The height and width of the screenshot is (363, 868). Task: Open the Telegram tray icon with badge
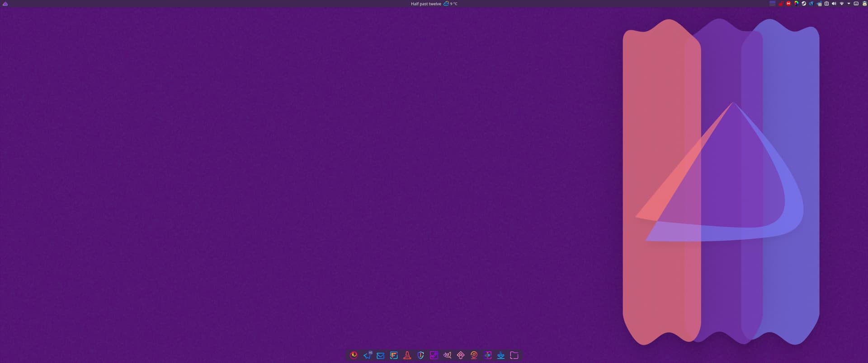coord(819,4)
